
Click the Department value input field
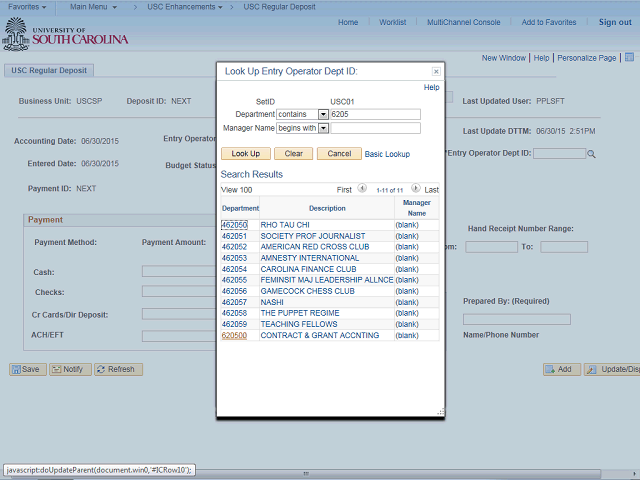375,115
